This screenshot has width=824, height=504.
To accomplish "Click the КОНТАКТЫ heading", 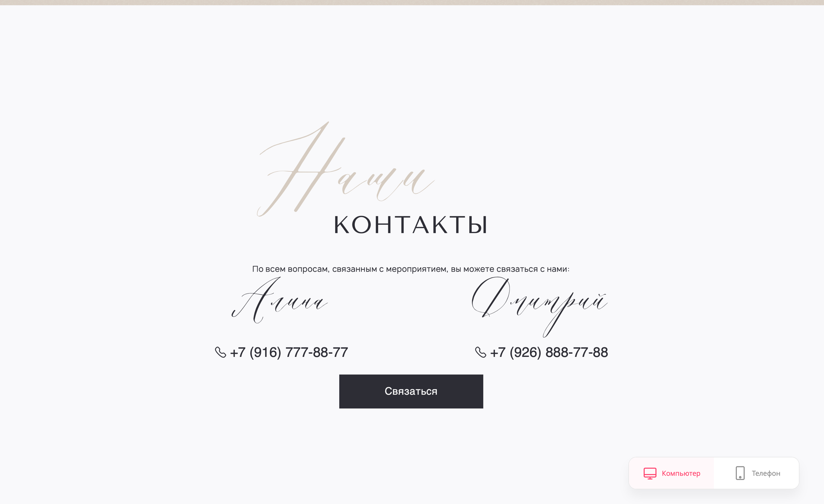I will (411, 225).
